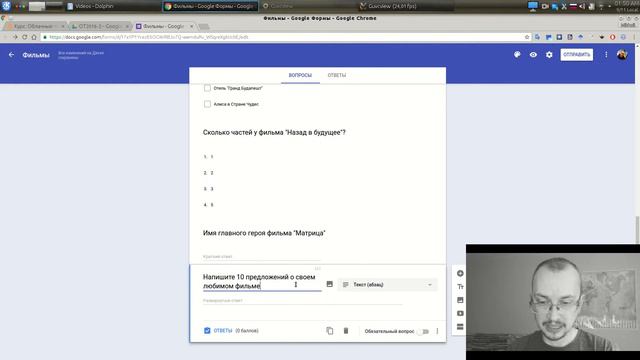640x360 pixels.
Task: Open the header three-dot more menu
Action: pos(606,55)
